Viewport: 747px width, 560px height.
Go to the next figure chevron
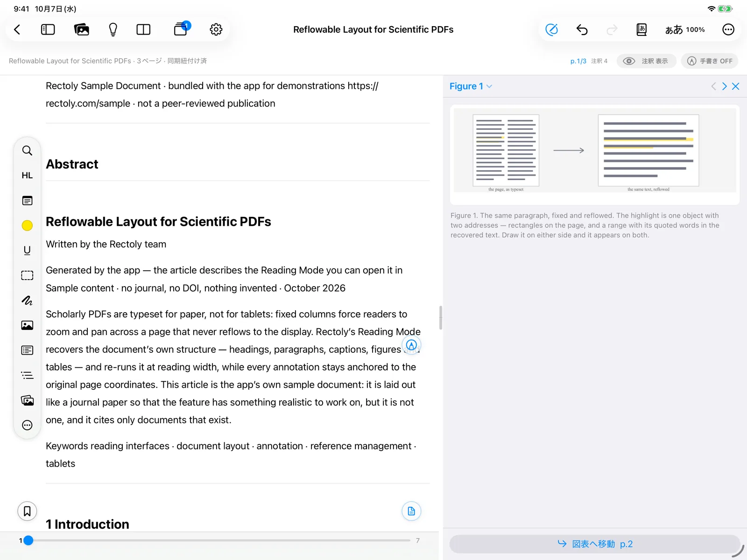(x=724, y=86)
